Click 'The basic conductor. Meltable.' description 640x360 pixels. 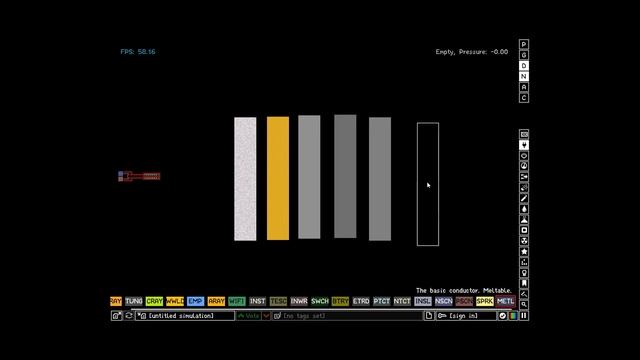pyautogui.click(x=464, y=291)
